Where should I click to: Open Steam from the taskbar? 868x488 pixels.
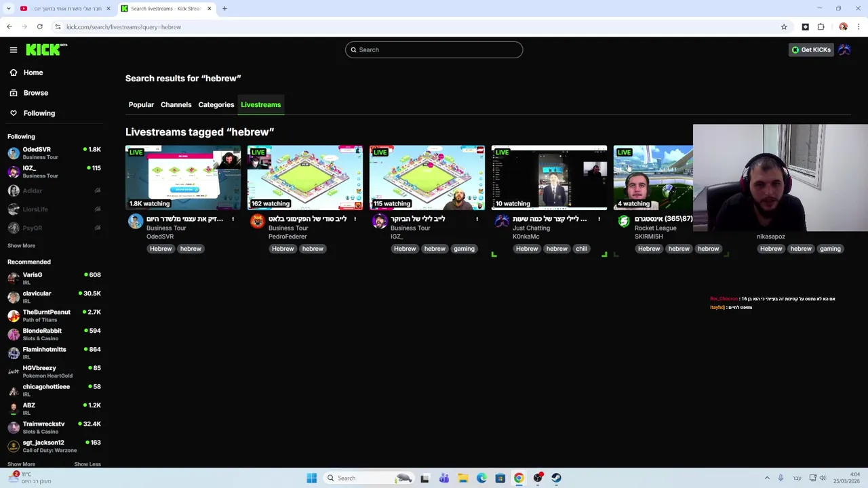(556, 478)
